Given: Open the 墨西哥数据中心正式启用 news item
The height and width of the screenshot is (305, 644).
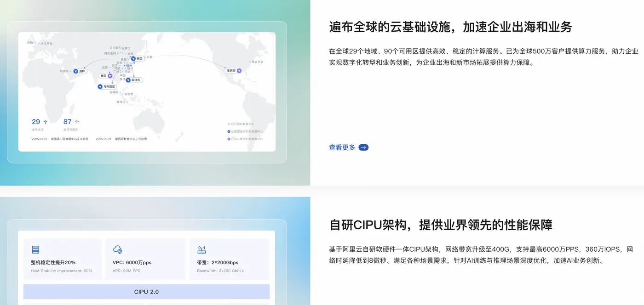Looking at the screenshot, I should [131, 139].
